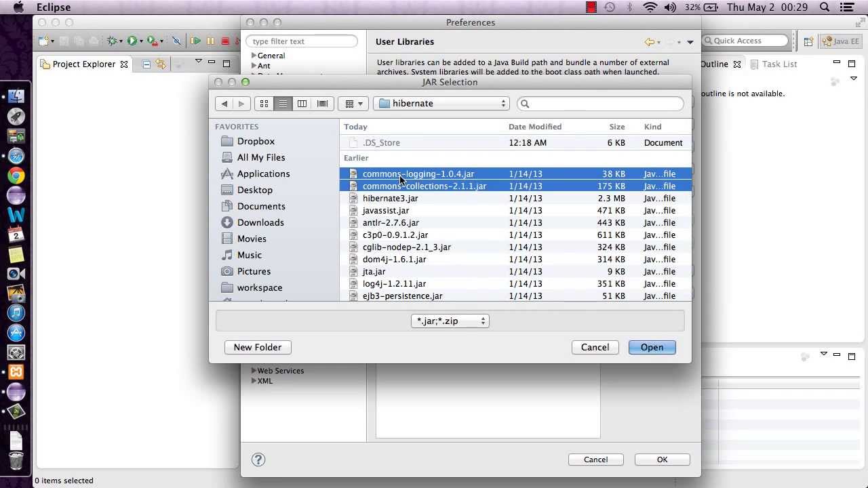Click Collapse All icon in Project Explorer

[146, 64]
